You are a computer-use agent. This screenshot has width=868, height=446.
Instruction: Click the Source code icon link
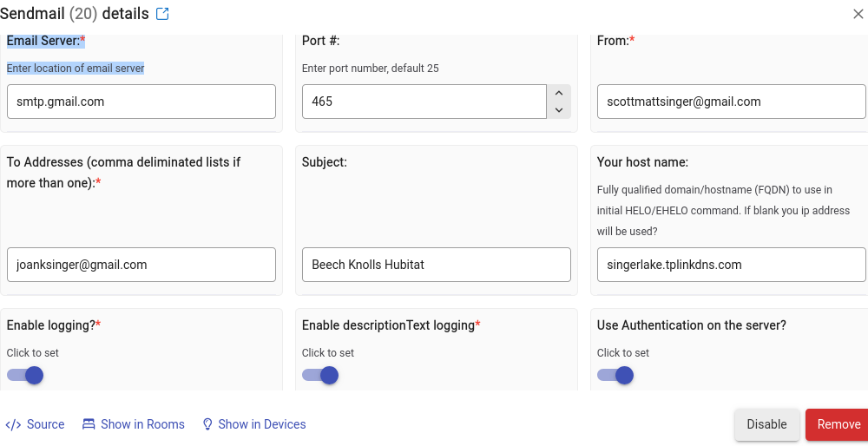[x=13, y=424]
